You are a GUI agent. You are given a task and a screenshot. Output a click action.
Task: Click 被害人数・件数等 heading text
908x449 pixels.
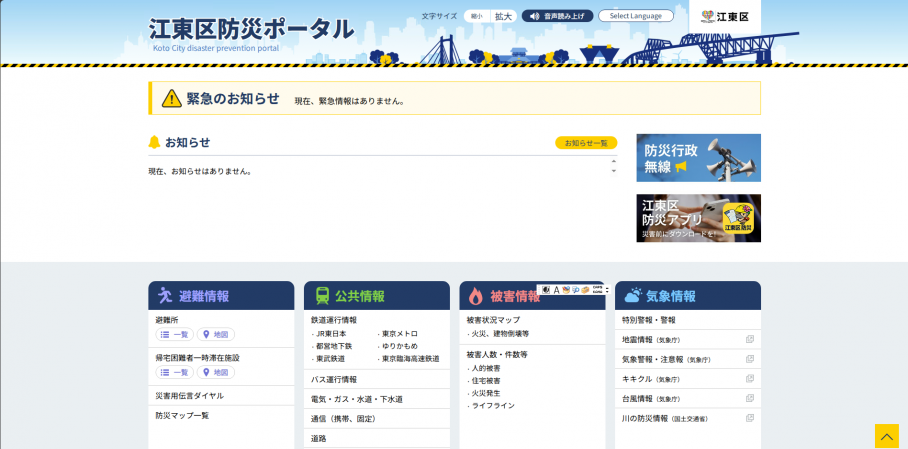tap(497, 354)
